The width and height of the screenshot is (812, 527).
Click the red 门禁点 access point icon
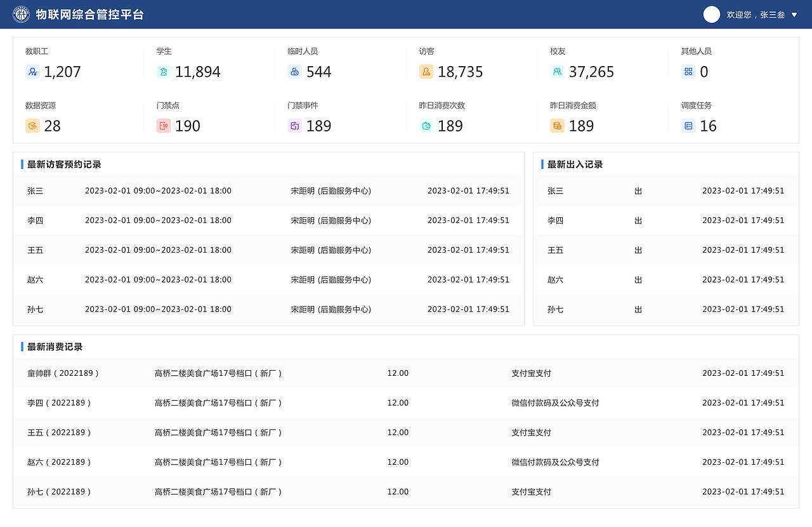tap(164, 126)
